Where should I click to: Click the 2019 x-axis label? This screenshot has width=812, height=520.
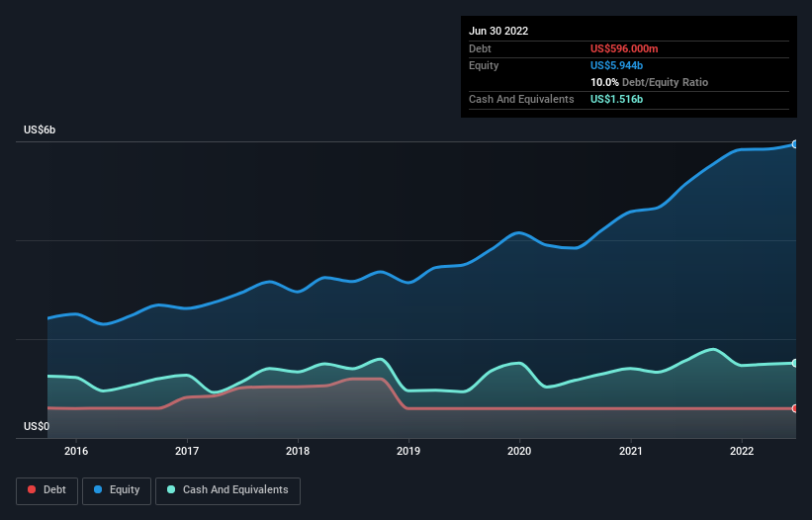pos(408,451)
